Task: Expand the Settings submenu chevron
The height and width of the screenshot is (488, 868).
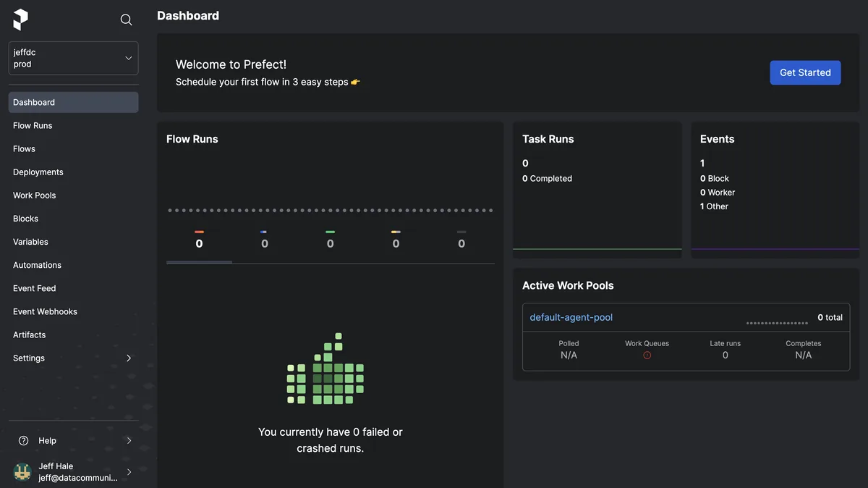Action: tap(129, 358)
